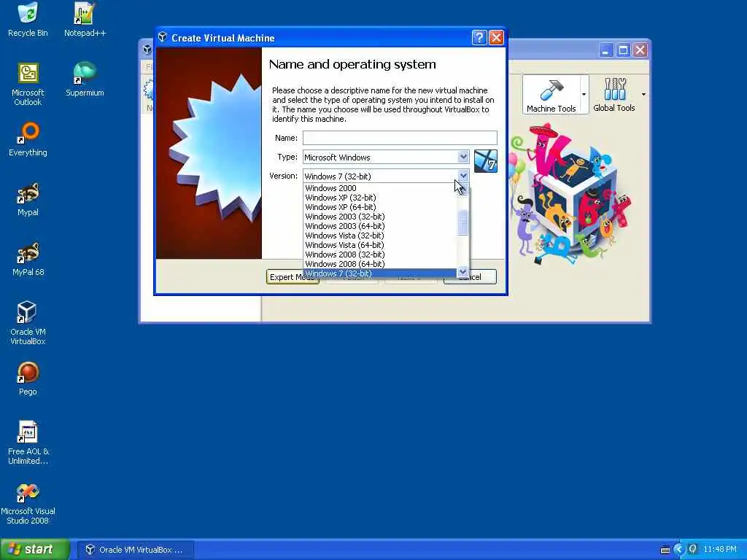Open the Machine Tools dropdown arrow

point(584,94)
